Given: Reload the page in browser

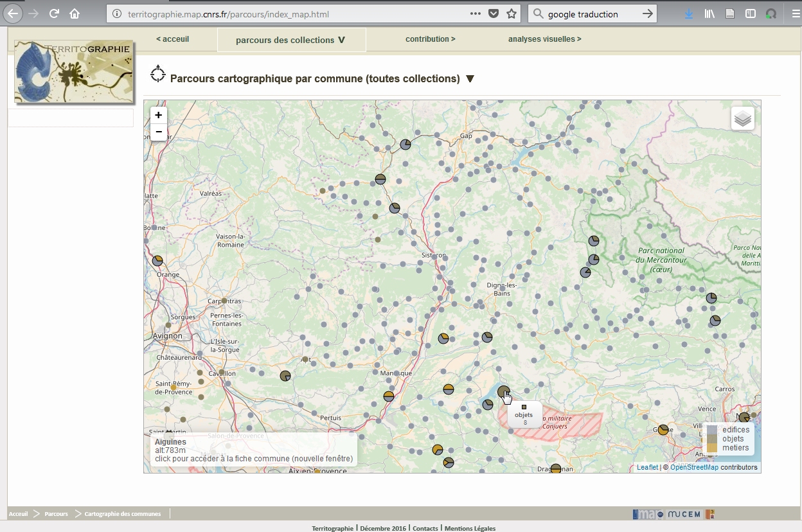Looking at the screenshot, I should 55,13.
